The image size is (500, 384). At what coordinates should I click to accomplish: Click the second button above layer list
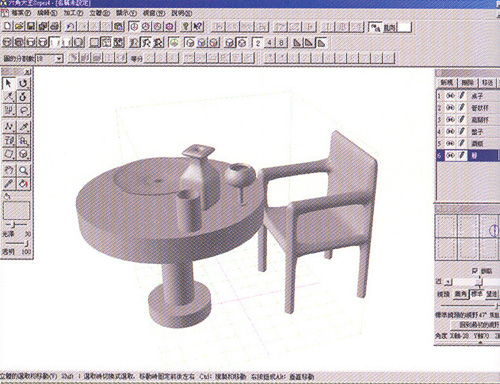pos(467,82)
